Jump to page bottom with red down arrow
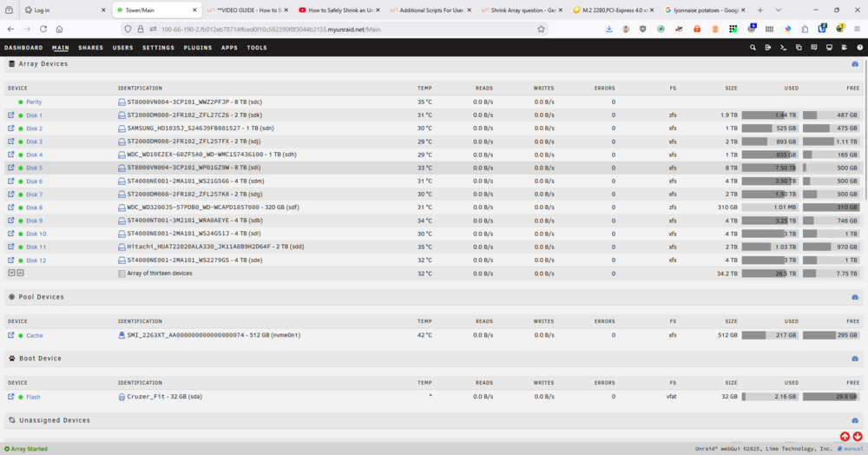The width and height of the screenshot is (868, 455). click(858, 437)
